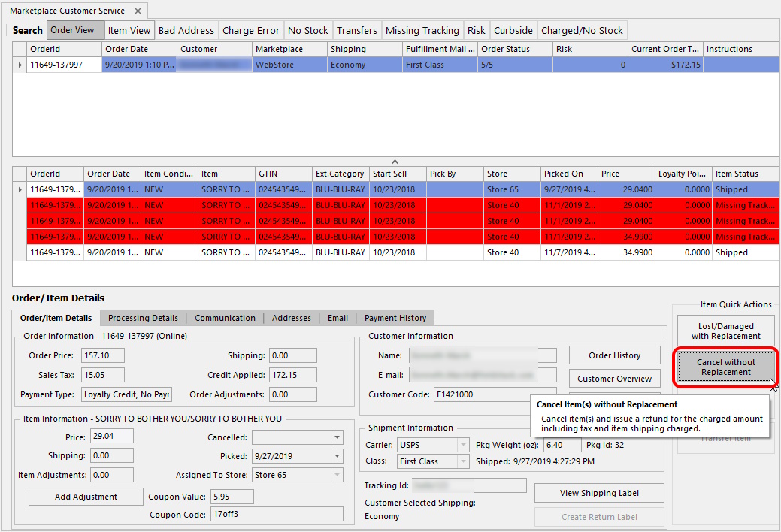Open the Cancelled date dropdown
The height and width of the screenshot is (532, 781).
coord(338,437)
